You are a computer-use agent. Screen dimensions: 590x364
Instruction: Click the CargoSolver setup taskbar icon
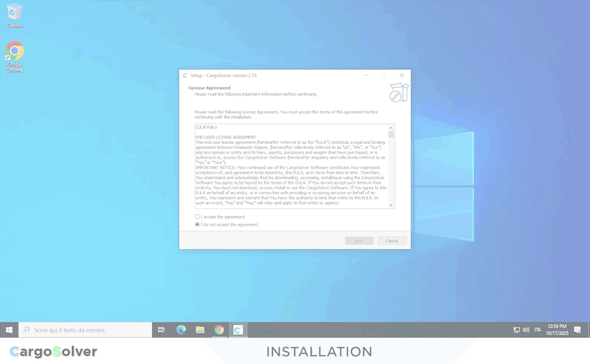tap(238, 330)
